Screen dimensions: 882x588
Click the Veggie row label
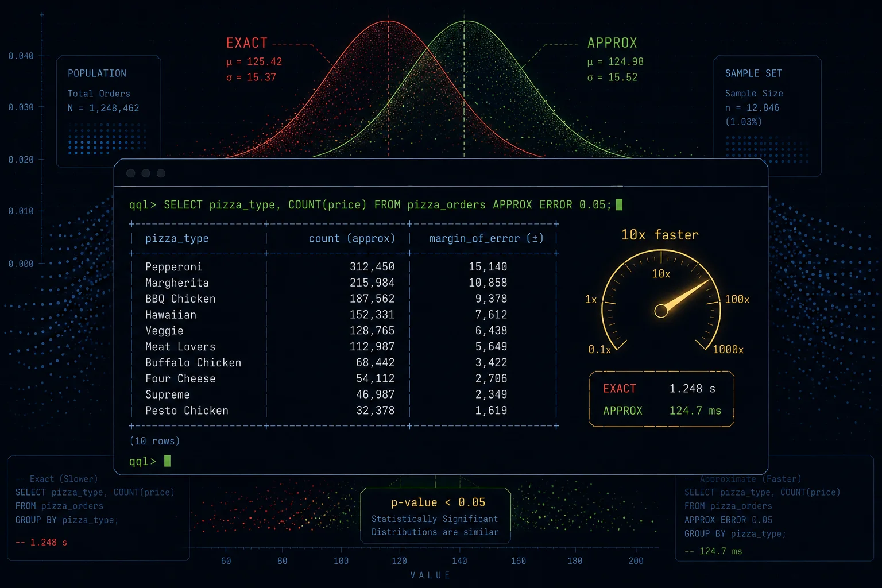(x=164, y=331)
